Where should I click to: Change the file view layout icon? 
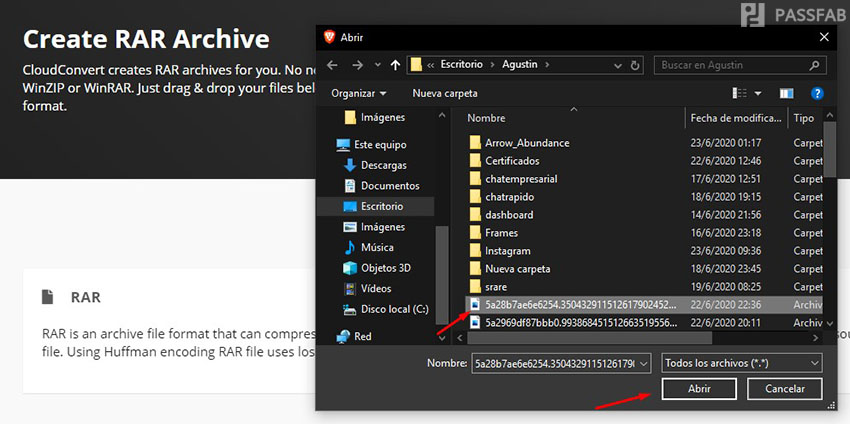tap(740, 93)
